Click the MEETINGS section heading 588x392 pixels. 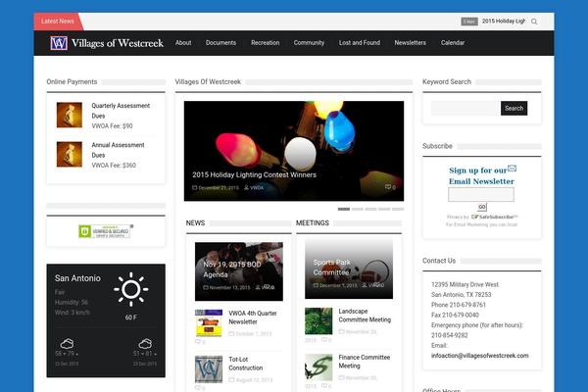[313, 223]
